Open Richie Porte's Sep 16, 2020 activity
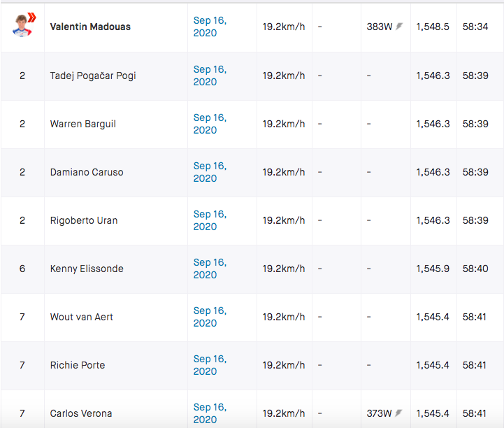 210,365
